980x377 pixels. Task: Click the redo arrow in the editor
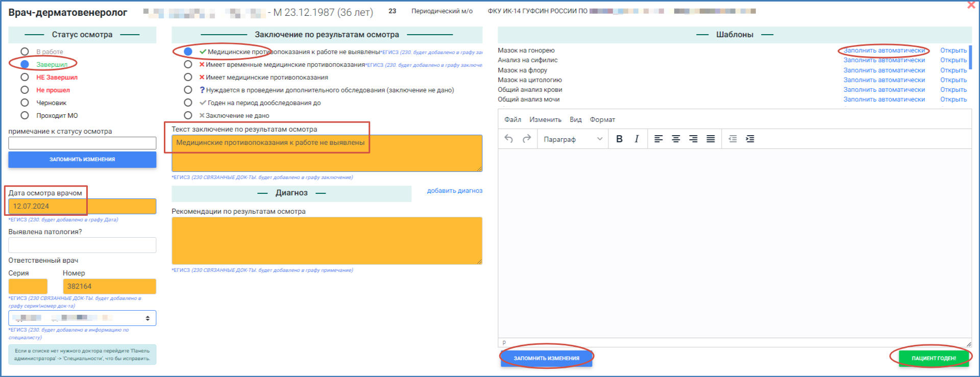pos(527,139)
